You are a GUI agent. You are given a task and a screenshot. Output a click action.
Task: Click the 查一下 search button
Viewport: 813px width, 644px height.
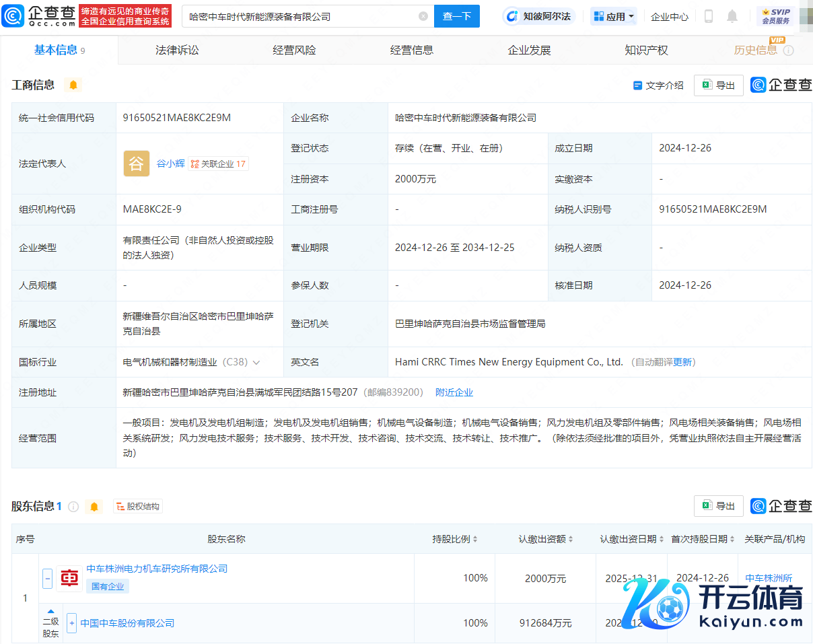click(456, 16)
